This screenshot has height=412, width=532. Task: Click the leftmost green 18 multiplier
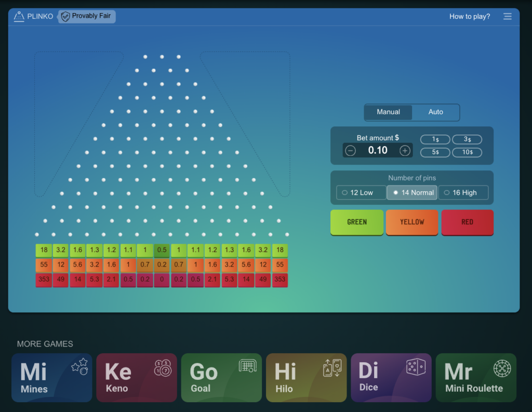pyautogui.click(x=44, y=250)
